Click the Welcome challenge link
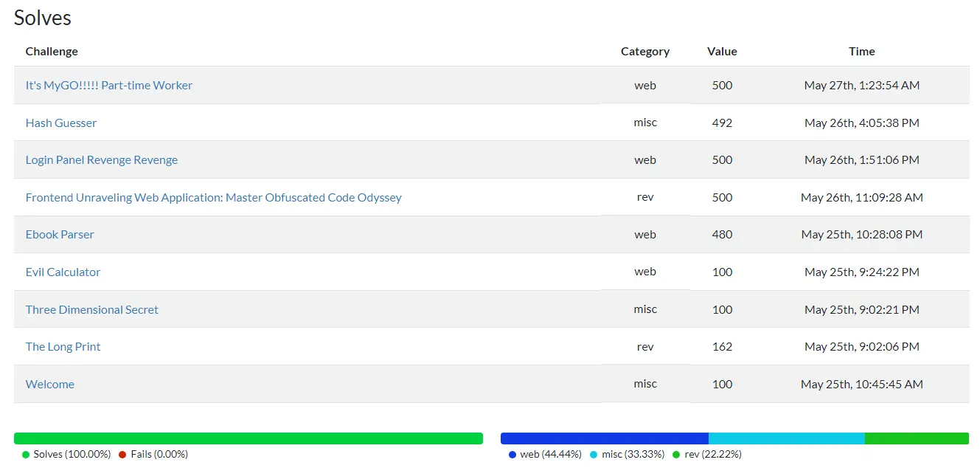This screenshot has height=468, width=980. click(x=49, y=385)
